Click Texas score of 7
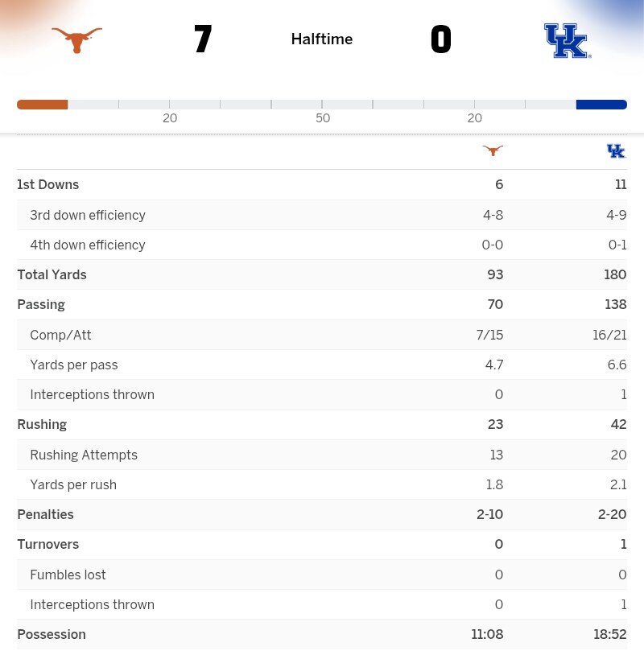Viewport: 644px width, 655px height. tap(203, 39)
